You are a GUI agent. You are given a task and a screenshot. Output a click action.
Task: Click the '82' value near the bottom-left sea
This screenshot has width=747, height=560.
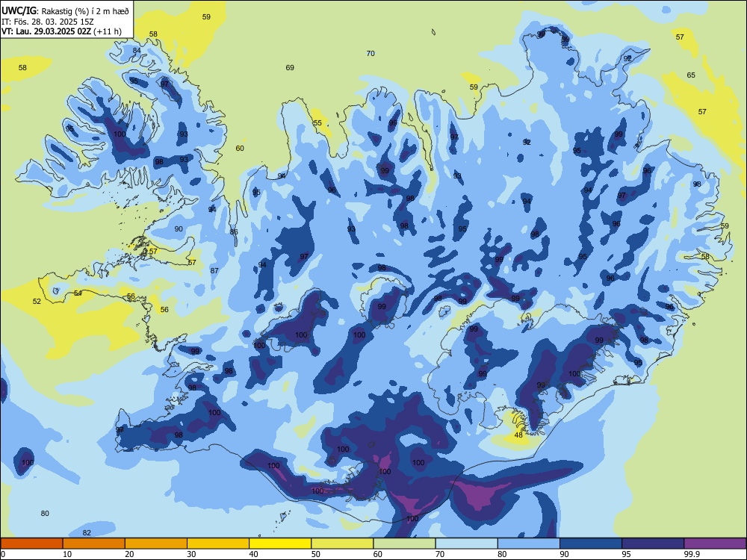(87, 532)
